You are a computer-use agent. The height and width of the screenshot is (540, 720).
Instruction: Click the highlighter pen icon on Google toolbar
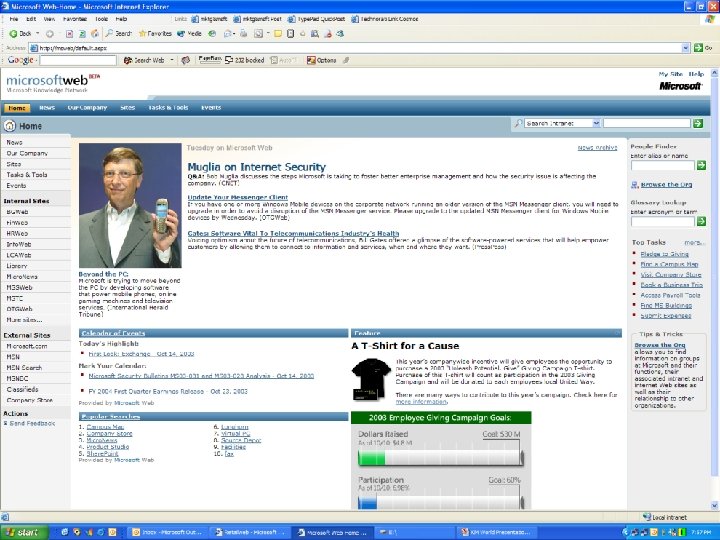[x=346, y=60]
